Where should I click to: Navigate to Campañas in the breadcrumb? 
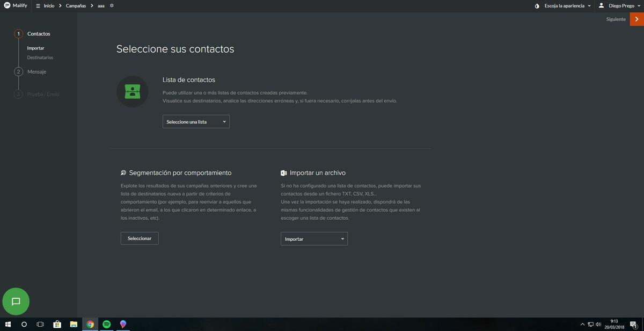[76, 5]
